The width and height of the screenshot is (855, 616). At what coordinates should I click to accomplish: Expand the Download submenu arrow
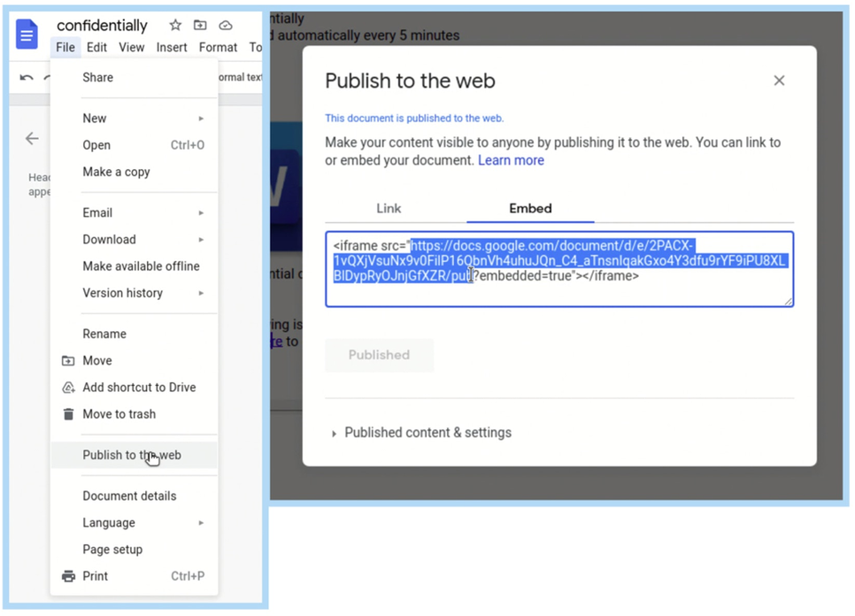pos(201,239)
